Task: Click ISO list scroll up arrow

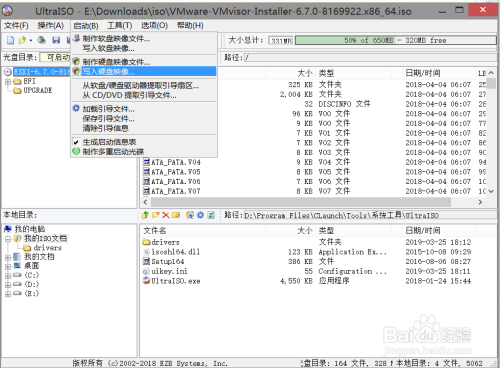Action: (x=491, y=73)
